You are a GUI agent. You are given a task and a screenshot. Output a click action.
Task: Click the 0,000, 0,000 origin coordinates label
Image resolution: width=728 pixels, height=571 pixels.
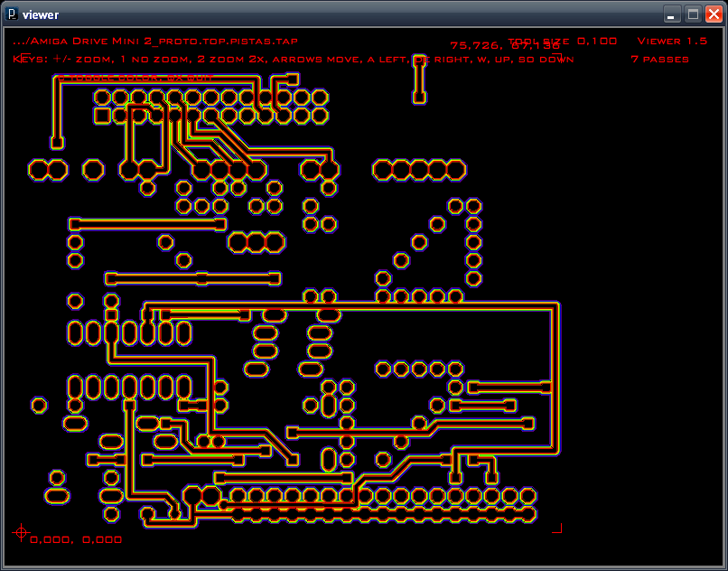[76, 539]
